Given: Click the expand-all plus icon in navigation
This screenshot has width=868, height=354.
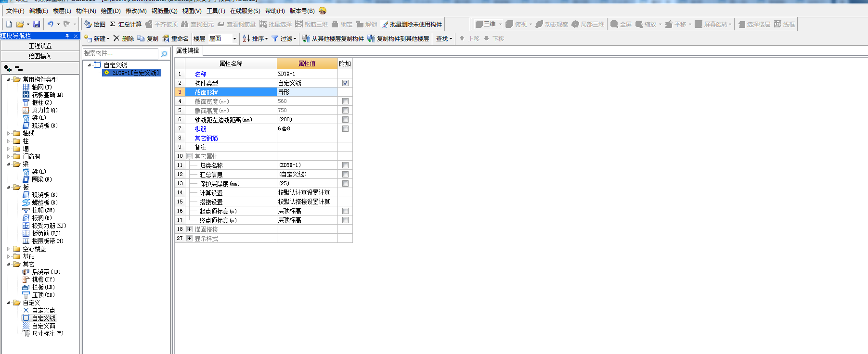Looking at the screenshot, I should tap(7, 69).
